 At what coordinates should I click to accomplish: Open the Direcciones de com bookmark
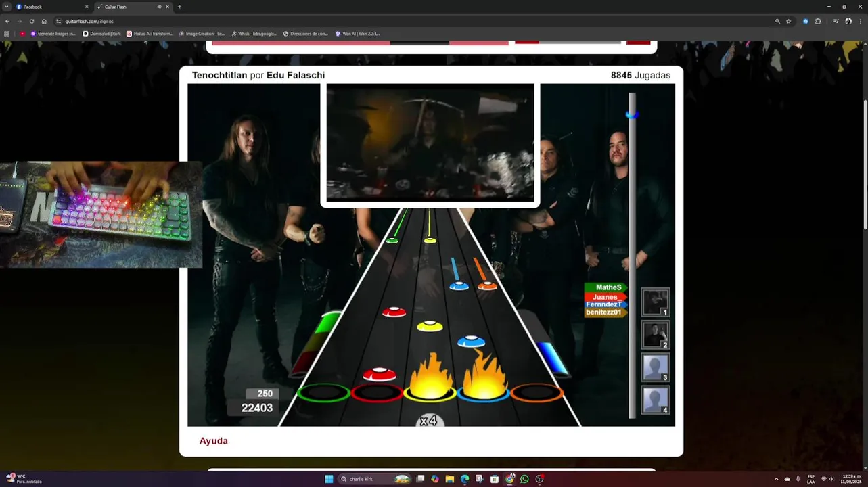coord(305,34)
